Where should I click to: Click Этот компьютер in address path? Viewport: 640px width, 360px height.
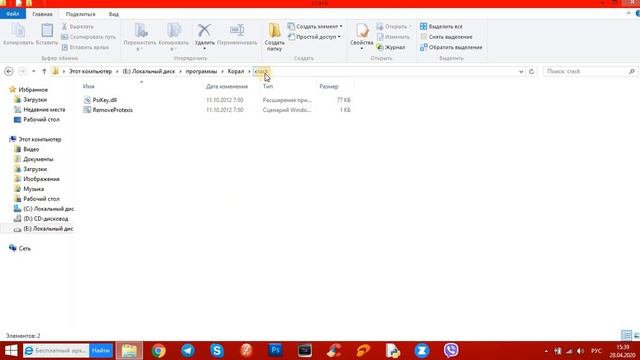pyautogui.click(x=90, y=71)
